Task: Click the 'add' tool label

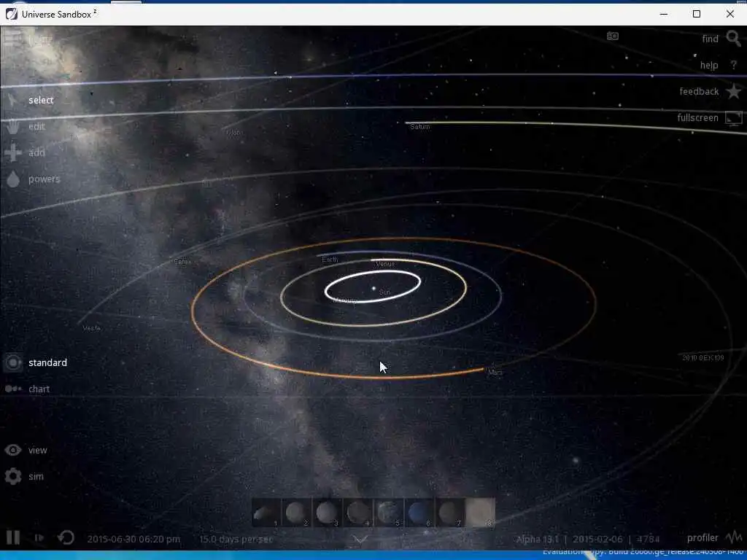Action: [x=36, y=152]
